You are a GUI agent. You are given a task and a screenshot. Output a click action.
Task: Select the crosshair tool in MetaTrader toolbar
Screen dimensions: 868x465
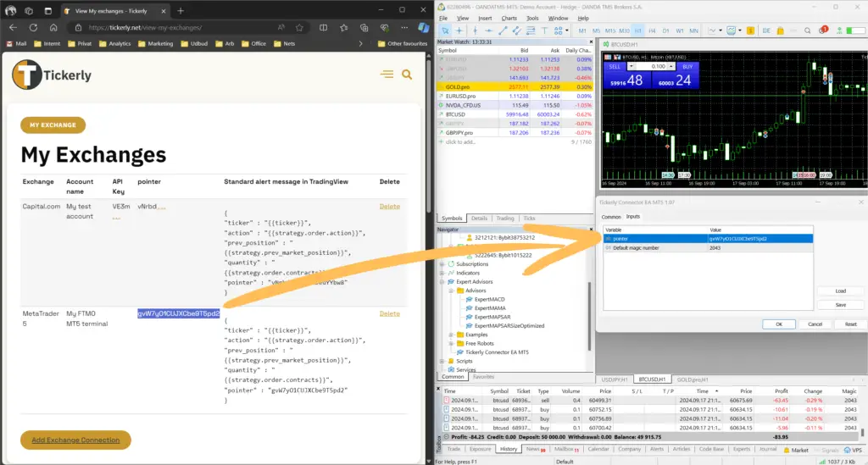459,30
